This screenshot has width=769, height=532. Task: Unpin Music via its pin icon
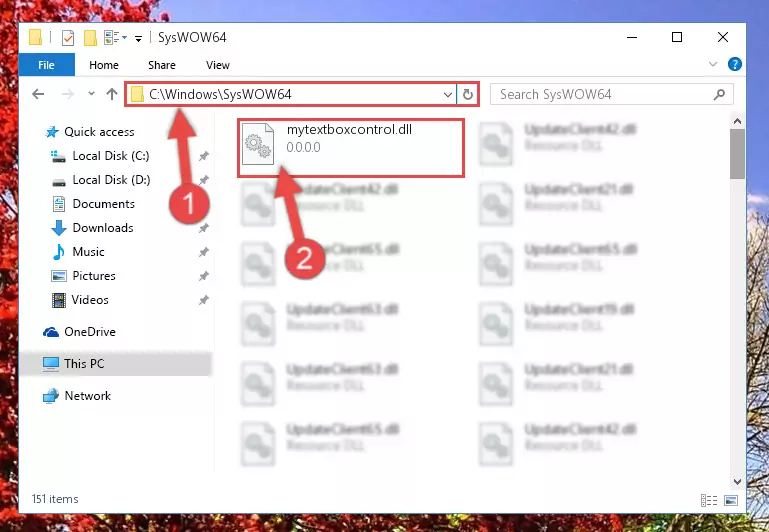[204, 252]
